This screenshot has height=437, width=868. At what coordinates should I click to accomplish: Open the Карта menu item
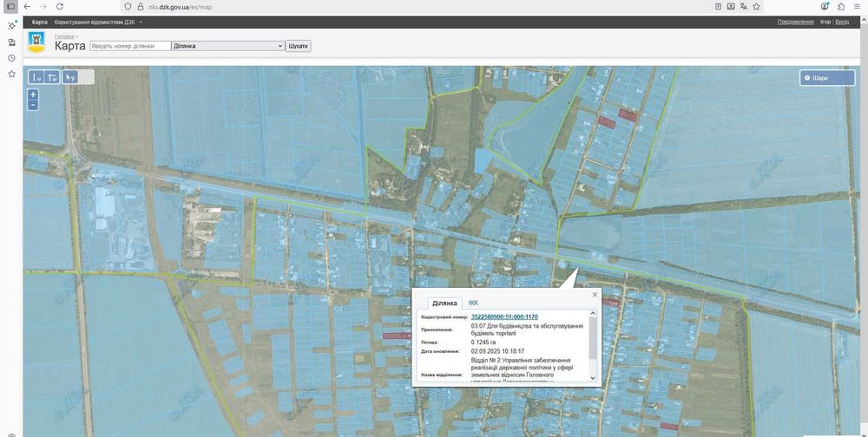pyautogui.click(x=39, y=23)
